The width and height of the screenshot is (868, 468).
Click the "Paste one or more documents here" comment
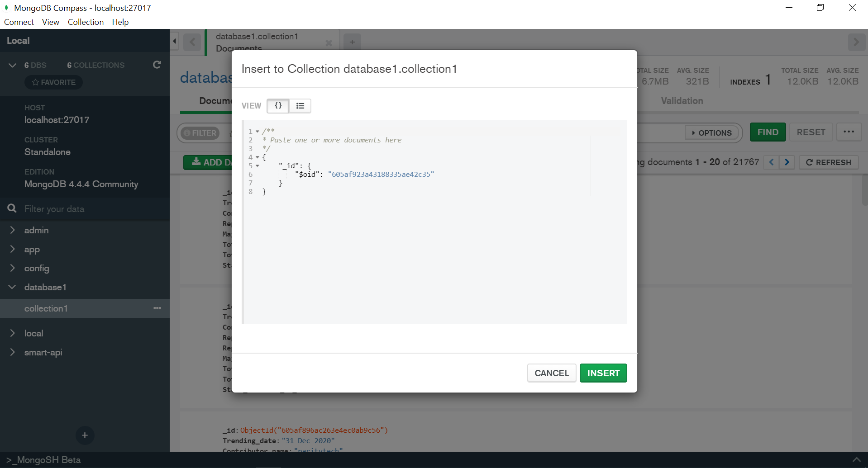coord(335,140)
